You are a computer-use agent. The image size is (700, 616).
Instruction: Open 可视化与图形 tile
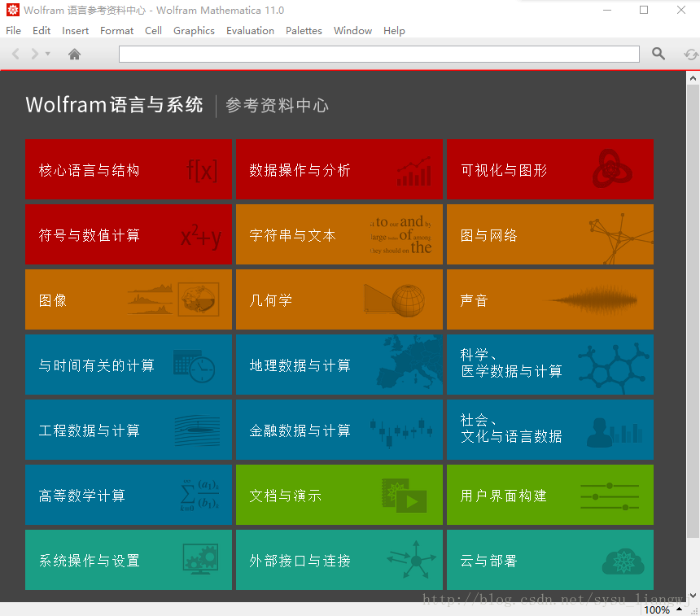click(550, 169)
